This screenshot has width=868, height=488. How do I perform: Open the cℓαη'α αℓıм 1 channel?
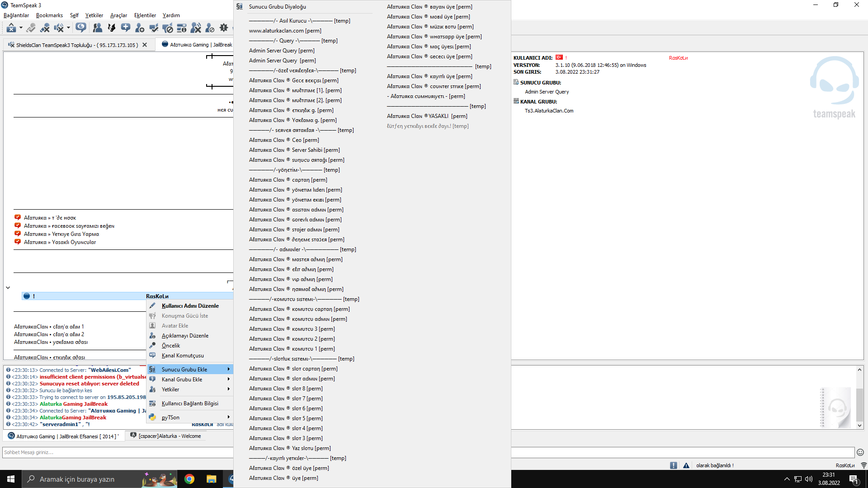[49, 327]
